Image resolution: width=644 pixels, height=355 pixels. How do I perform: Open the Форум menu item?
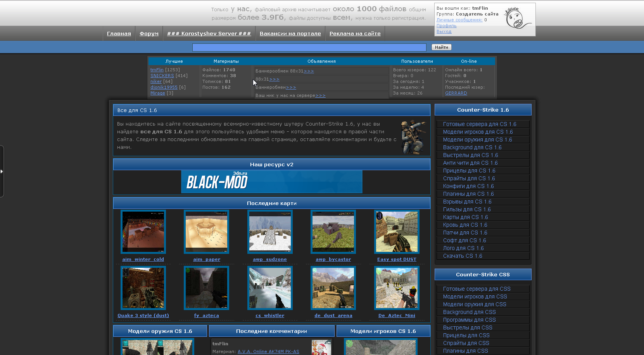coord(149,34)
